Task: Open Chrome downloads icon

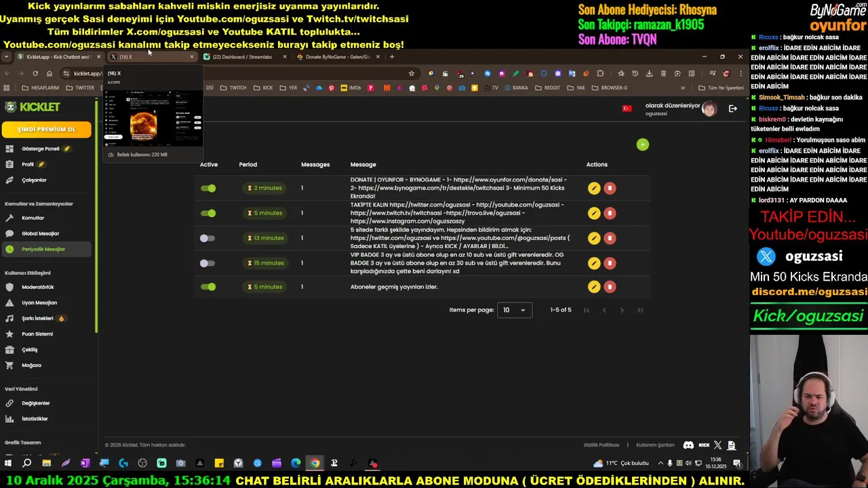Action: (649, 73)
